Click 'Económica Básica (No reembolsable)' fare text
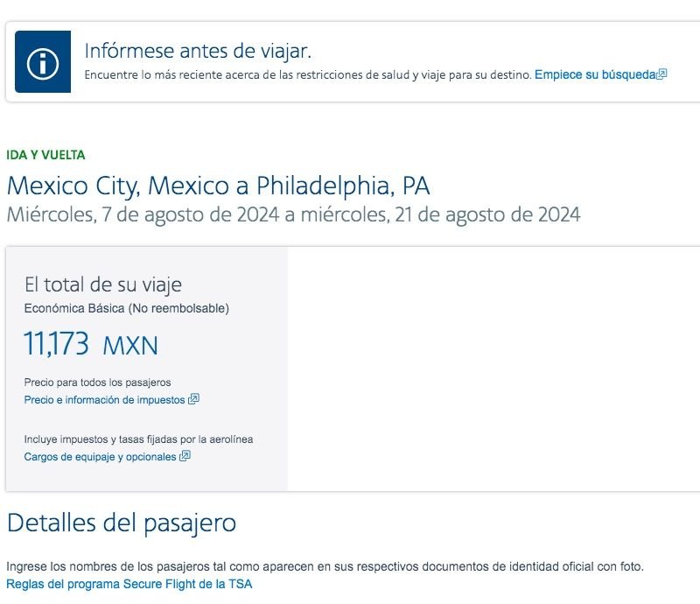Image resolution: width=700 pixels, height=604 pixels. (127, 308)
